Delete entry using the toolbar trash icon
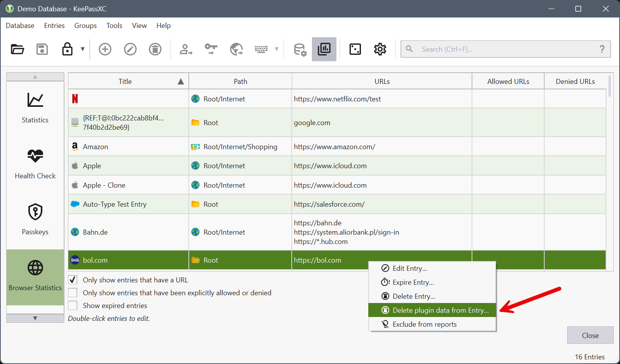Image resolution: width=620 pixels, height=364 pixels. tap(155, 49)
